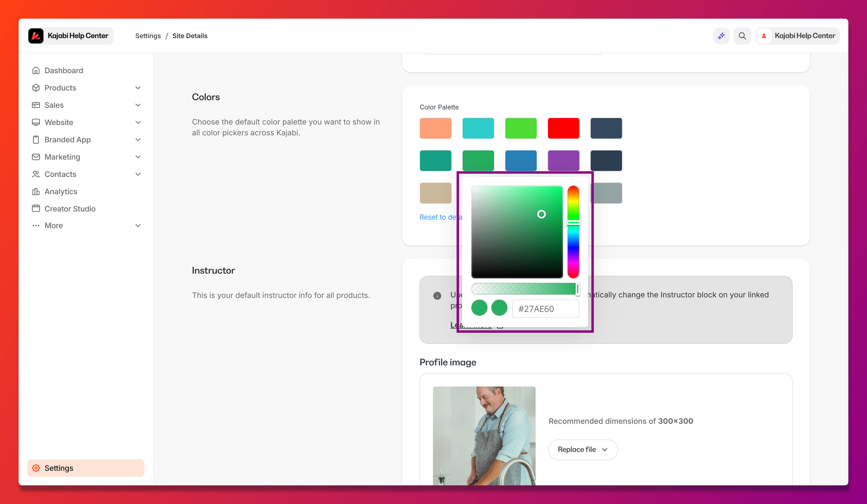The width and height of the screenshot is (867, 504).
Task: Select the bright green color swatch
Action: [520, 128]
